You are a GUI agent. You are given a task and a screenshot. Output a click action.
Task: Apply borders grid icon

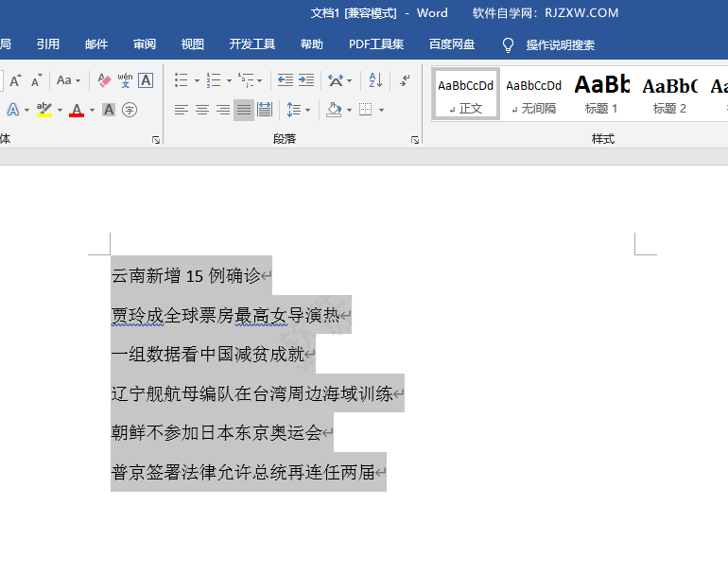(x=366, y=110)
